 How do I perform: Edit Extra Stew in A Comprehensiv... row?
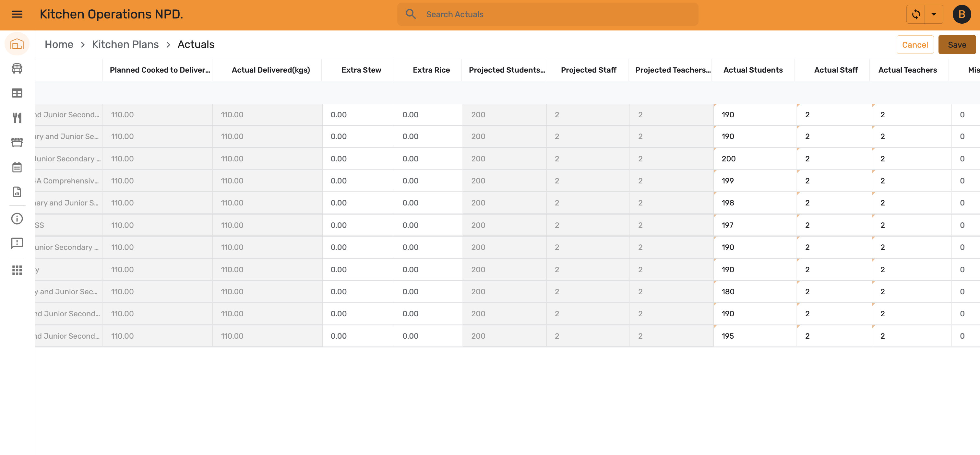pyautogui.click(x=358, y=181)
